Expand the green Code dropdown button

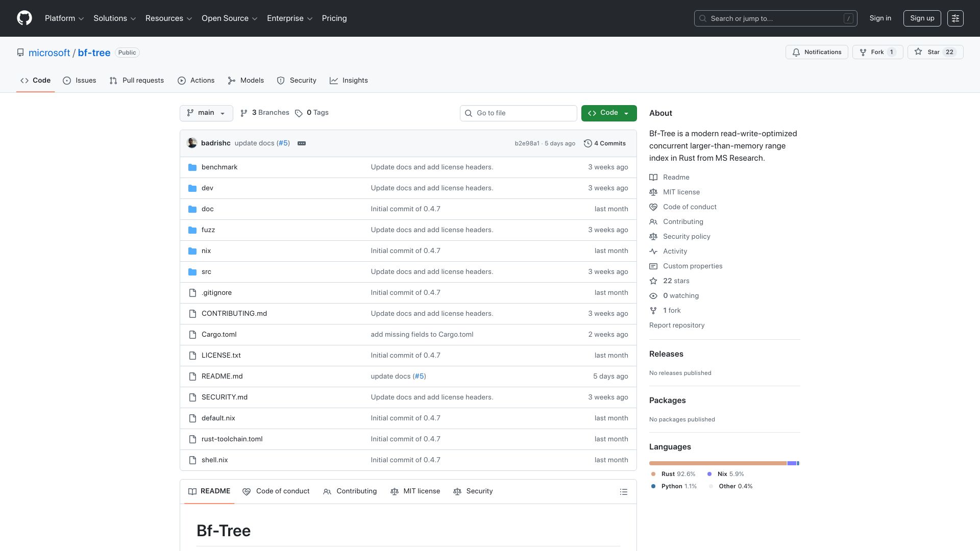[609, 113]
